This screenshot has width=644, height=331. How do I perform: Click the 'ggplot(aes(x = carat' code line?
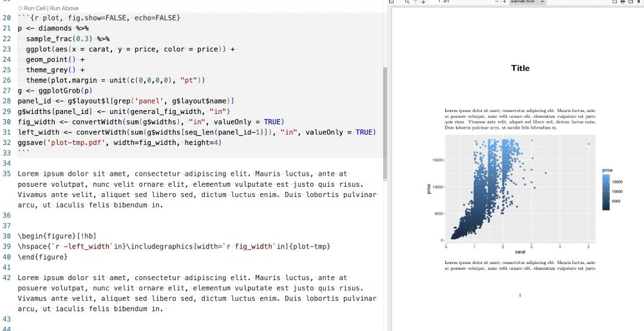point(130,49)
